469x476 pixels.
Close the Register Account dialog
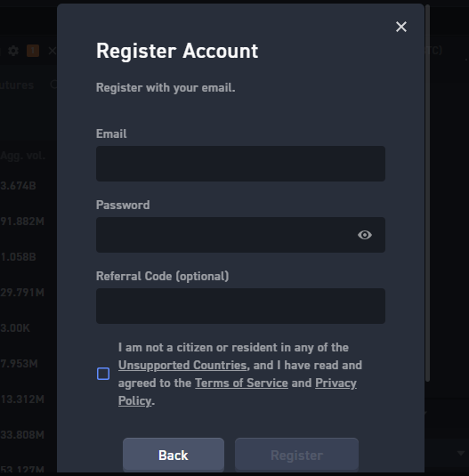401,27
